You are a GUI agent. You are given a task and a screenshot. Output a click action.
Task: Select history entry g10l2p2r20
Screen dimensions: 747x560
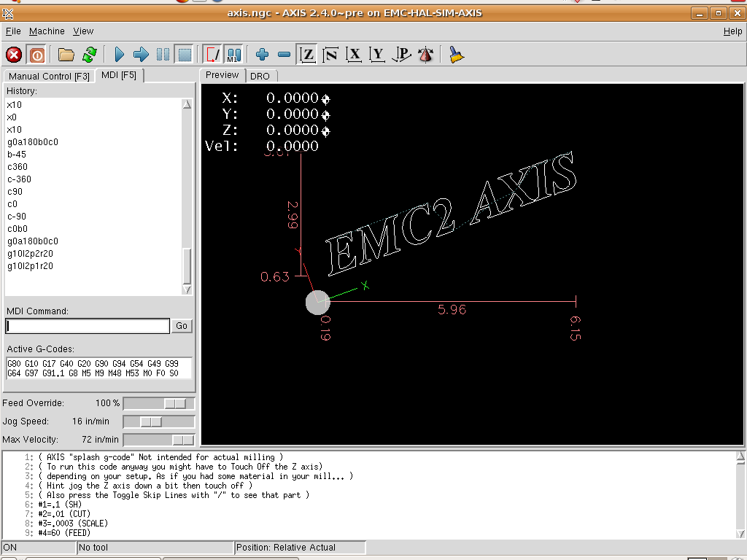[30, 253]
